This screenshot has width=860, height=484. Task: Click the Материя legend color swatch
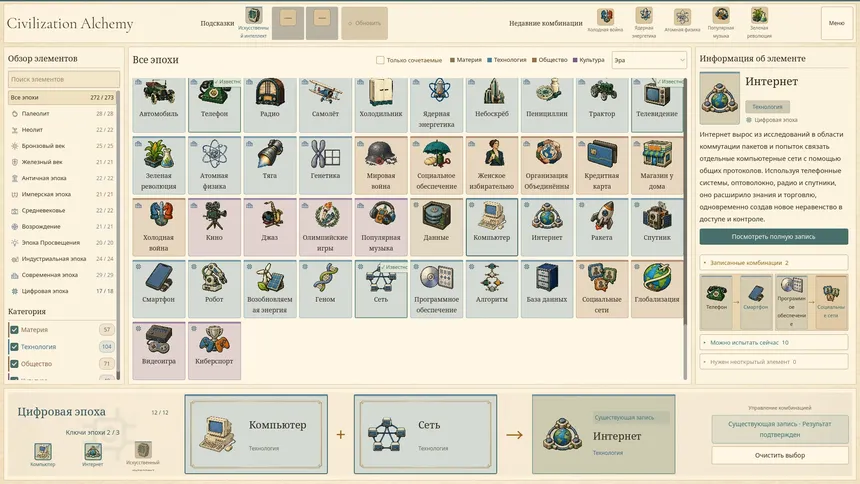[x=452, y=60]
